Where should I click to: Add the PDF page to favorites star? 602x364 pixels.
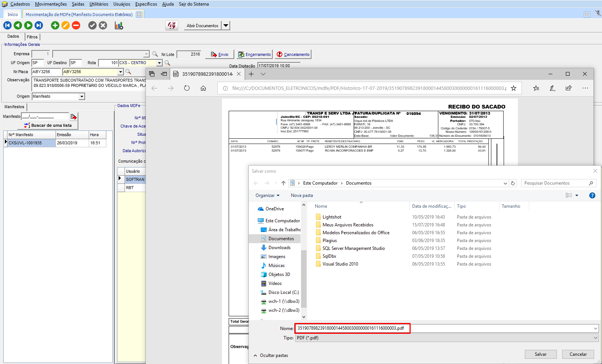click(514, 88)
